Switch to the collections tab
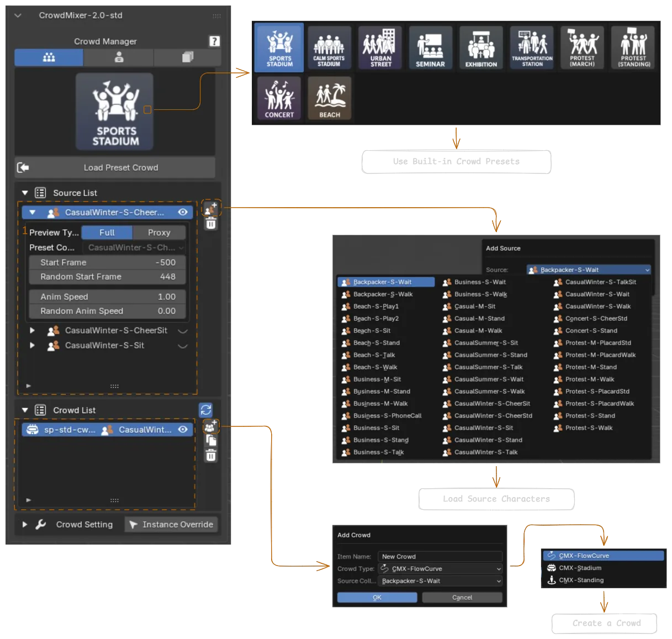This screenshot has width=672, height=639. coord(188,57)
